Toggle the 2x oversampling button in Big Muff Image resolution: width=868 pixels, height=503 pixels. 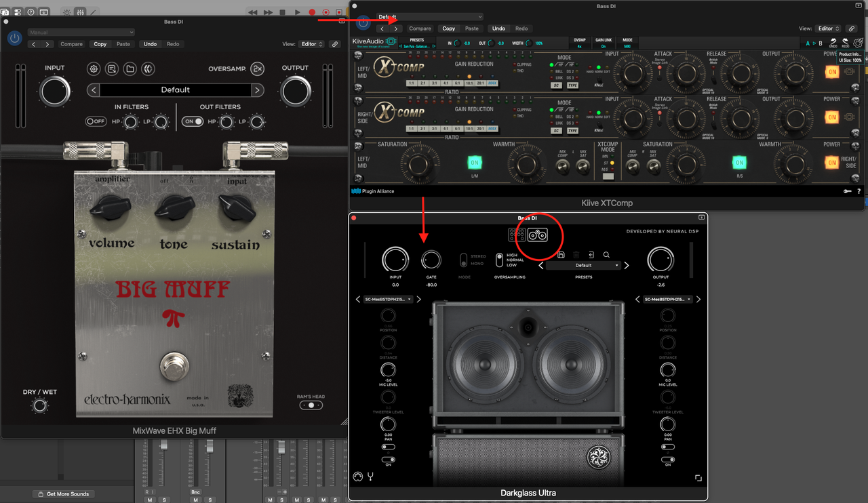coord(257,68)
